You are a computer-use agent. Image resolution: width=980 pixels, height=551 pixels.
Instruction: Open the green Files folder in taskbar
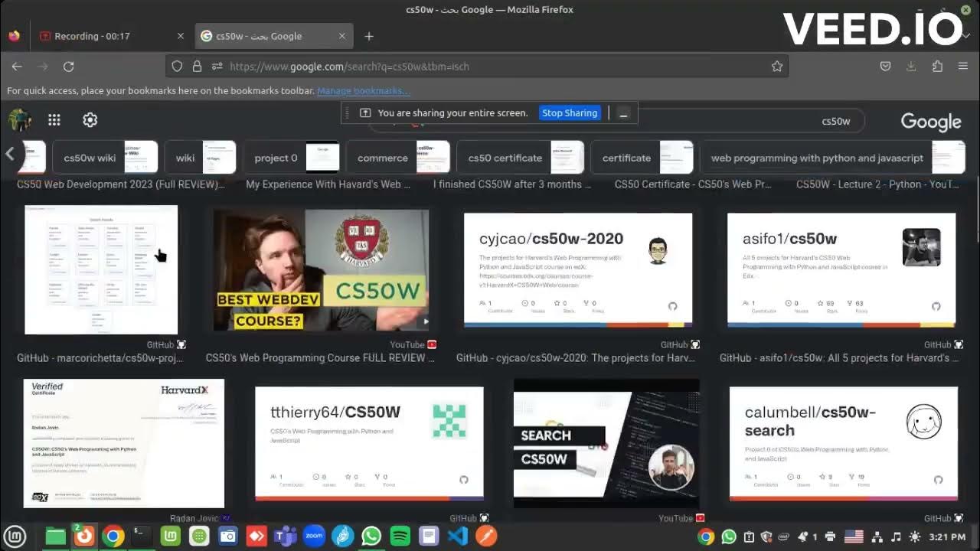tap(55, 536)
